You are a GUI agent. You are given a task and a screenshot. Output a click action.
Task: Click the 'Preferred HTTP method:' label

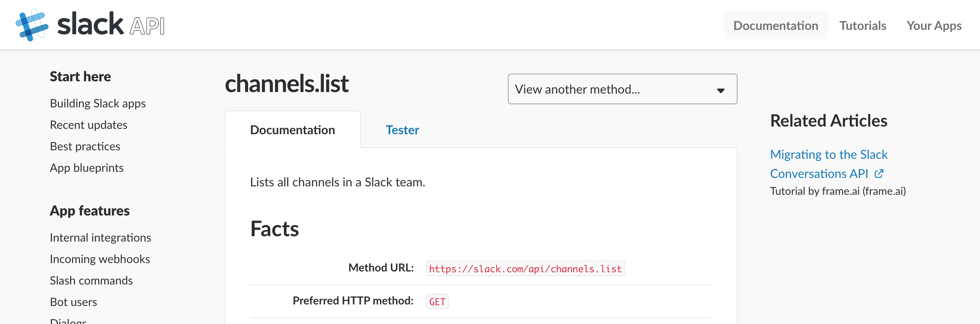click(x=353, y=301)
